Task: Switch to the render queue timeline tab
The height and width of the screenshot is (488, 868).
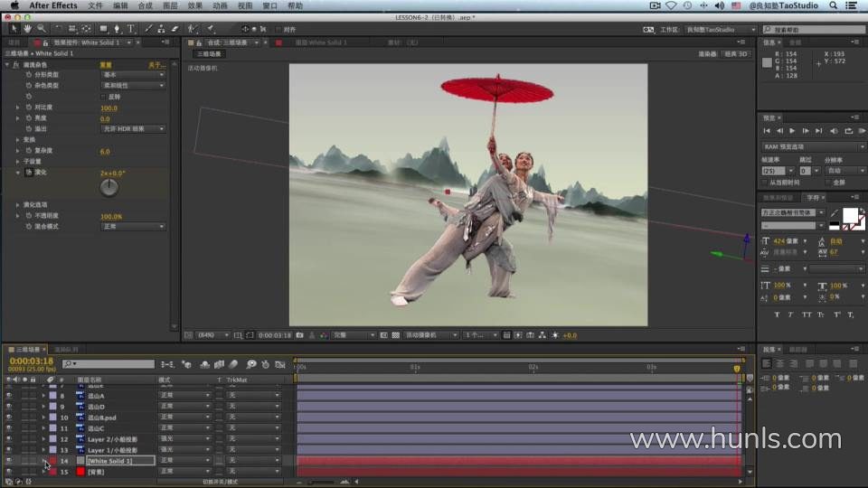Action: (66, 350)
